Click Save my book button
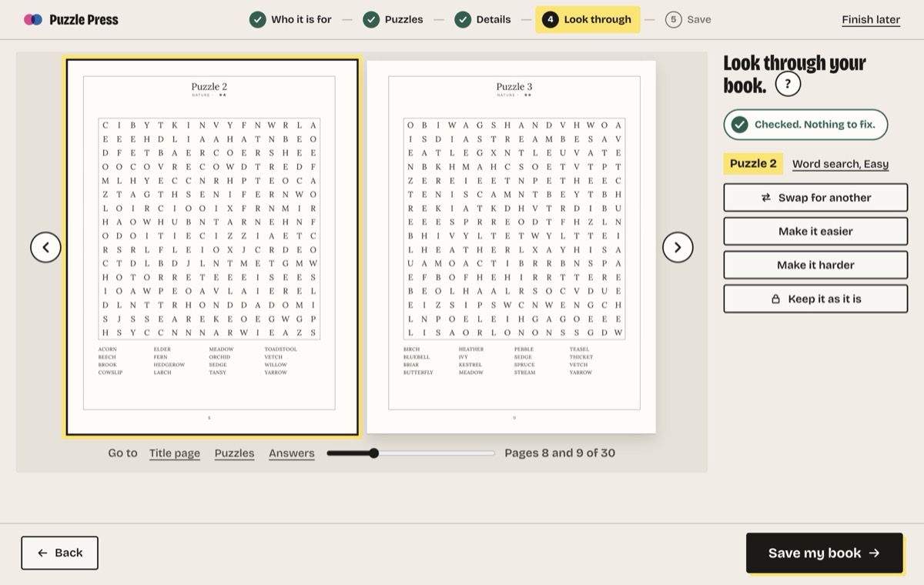Image resolution: width=924 pixels, height=585 pixels. click(824, 553)
